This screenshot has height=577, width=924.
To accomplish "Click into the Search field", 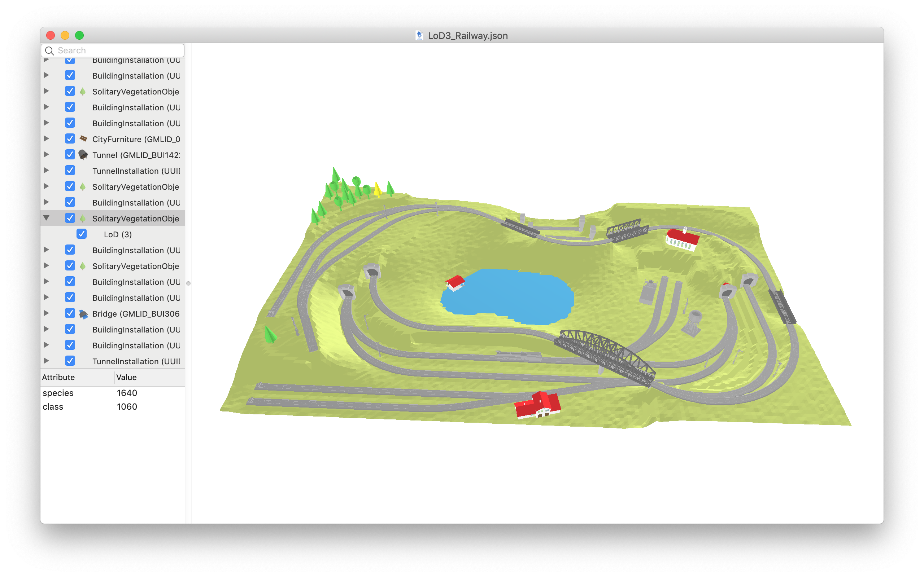I will click(118, 50).
